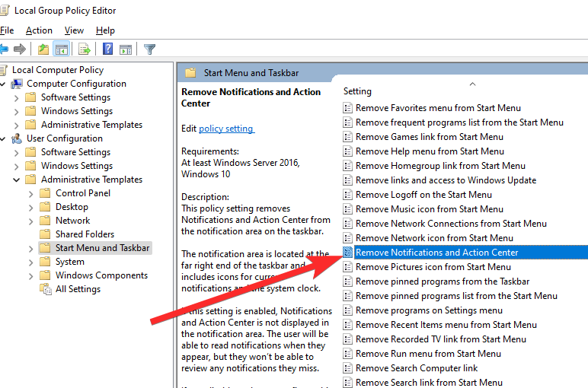Expand the Control Panel tree node
Image resolution: width=588 pixels, height=388 pixels.
click(30, 194)
